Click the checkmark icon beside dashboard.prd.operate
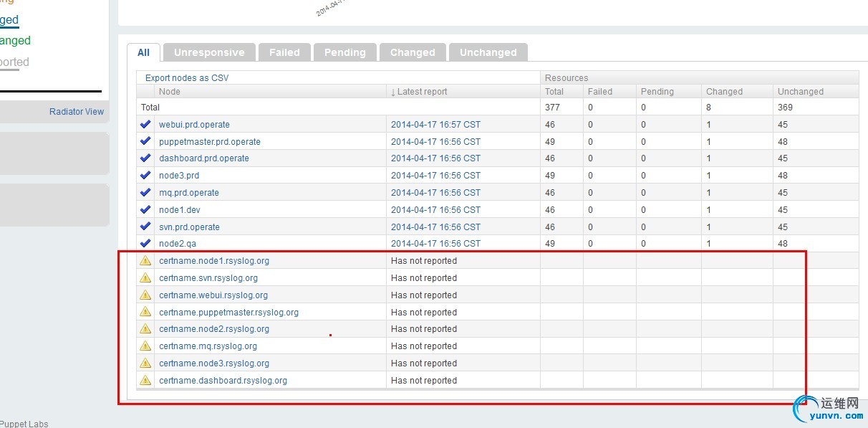Image resolution: width=868 pixels, height=428 pixels. [x=145, y=158]
